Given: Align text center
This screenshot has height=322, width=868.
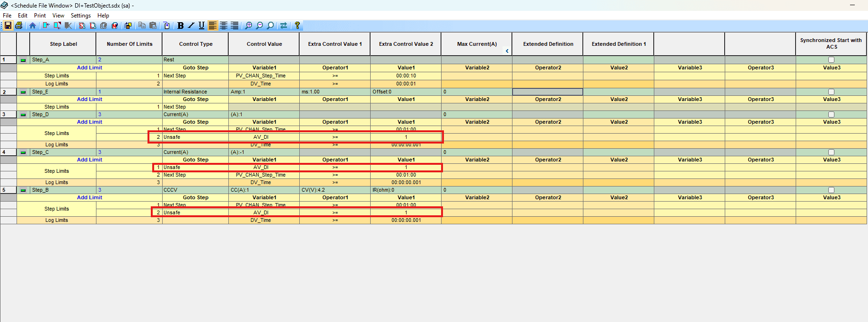Looking at the screenshot, I should click(223, 25).
